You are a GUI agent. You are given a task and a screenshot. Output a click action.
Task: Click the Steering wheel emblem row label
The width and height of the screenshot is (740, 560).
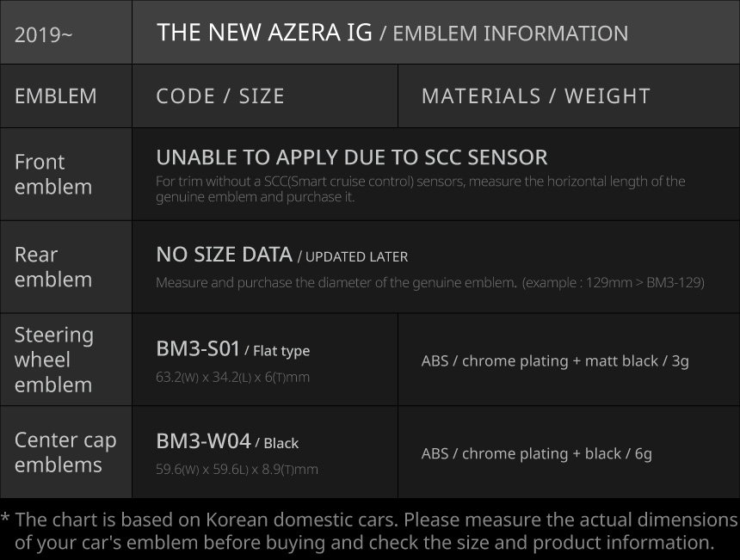[x=53, y=360]
